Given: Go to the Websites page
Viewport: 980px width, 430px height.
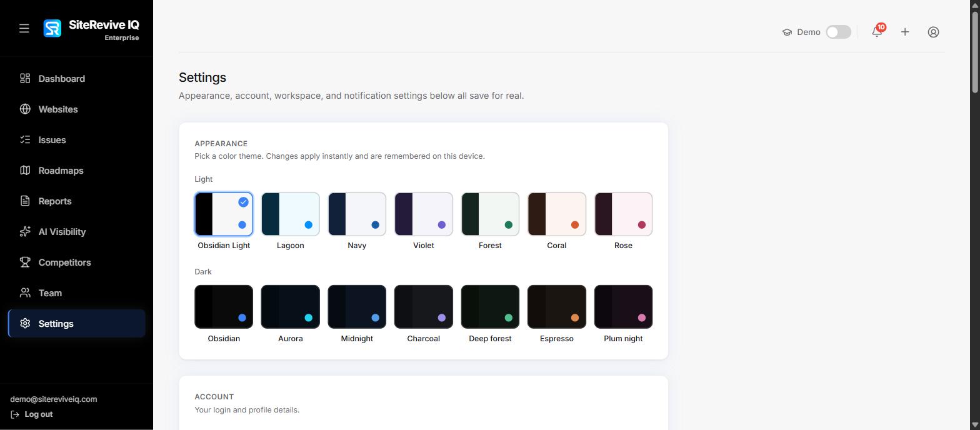Looking at the screenshot, I should [x=77, y=109].
